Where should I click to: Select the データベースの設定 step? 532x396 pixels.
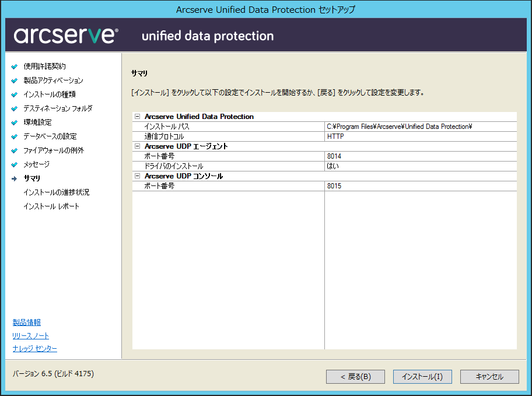tap(50, 136)
